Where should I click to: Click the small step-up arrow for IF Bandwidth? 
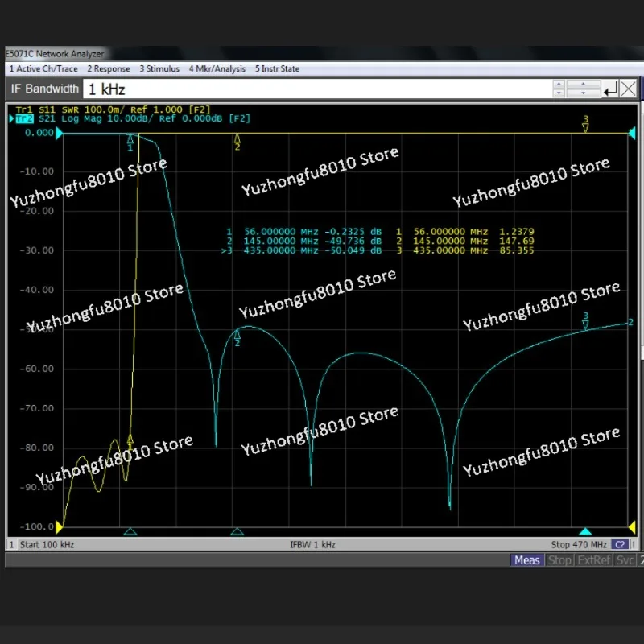coord(559,85)
